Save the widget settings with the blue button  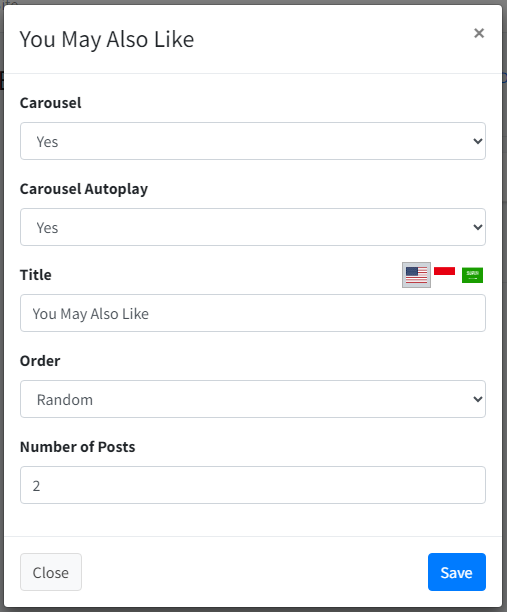pyautogui.click(x=457, y=572)
